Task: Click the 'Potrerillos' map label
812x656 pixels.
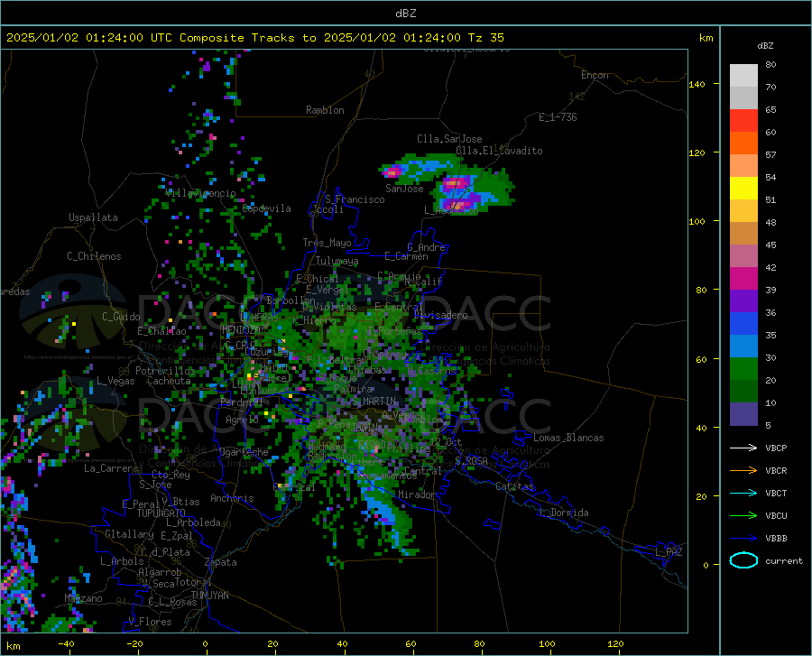Action: click(x=165, y=371)
